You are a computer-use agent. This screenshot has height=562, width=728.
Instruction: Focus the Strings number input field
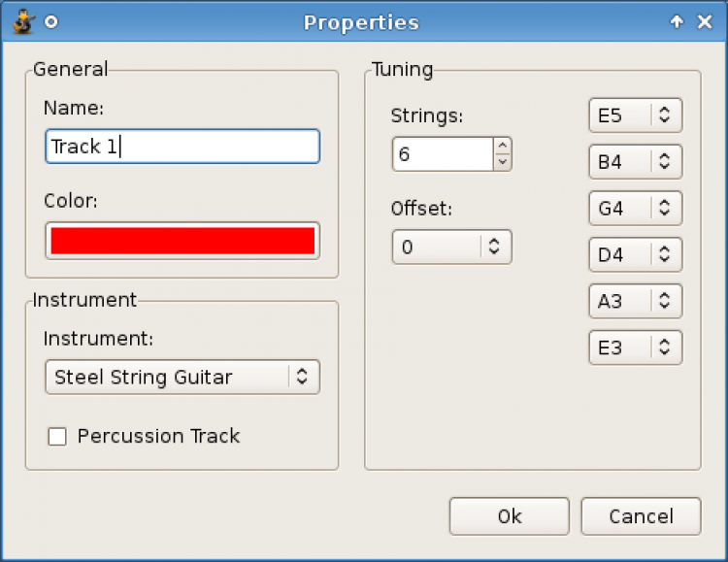(443, 153)
